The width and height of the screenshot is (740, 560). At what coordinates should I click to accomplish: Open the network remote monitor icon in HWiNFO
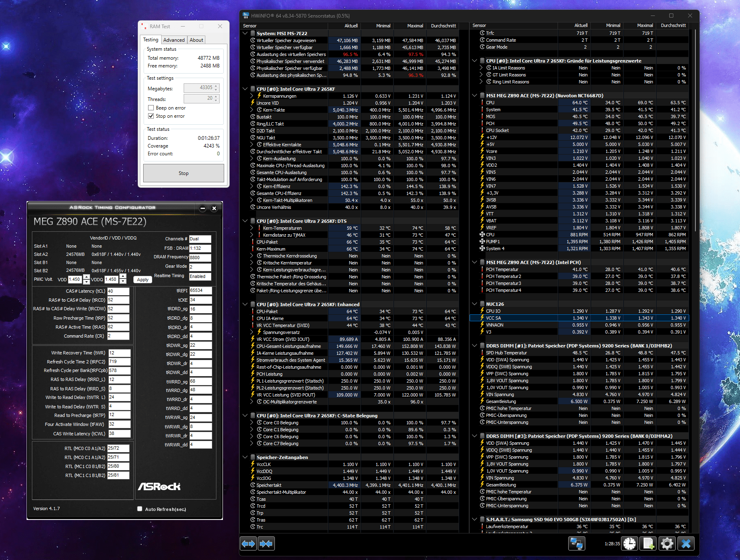577,544
